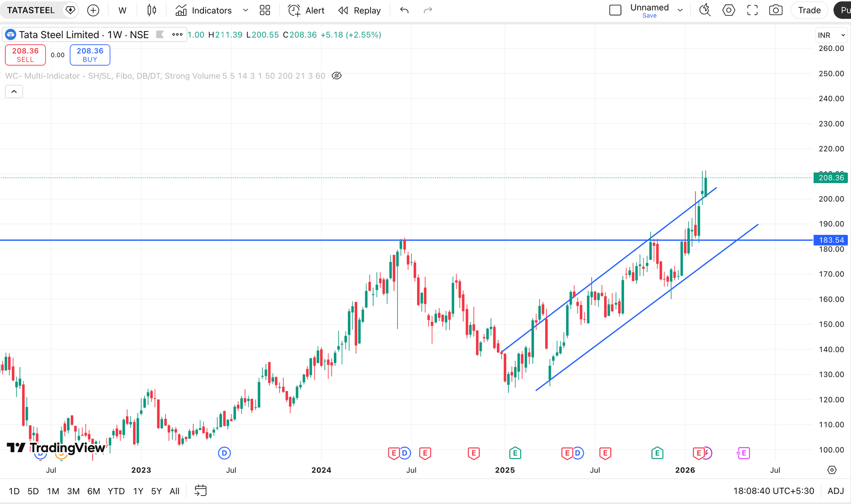The image size is (851, 504).
Task: Click the green earnings E marker before 2026
Action: pyautogui.click(x=657, y=453)
